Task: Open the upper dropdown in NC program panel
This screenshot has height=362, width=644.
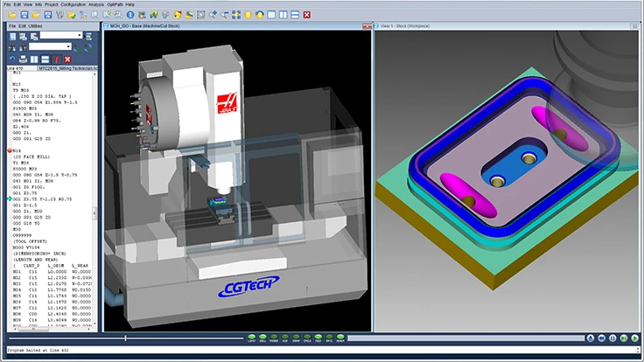Action: click(80, 36)
